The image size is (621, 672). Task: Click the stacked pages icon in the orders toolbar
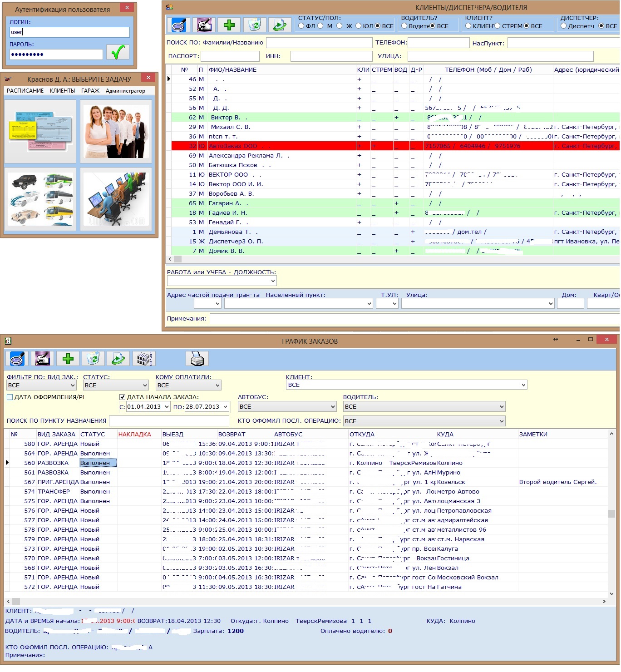(x=144, y=359)
